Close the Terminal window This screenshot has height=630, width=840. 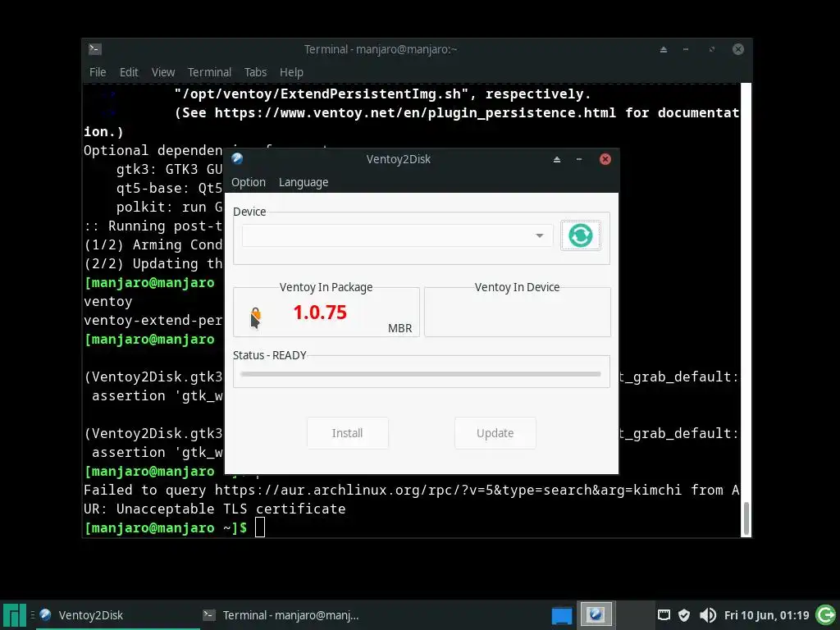pyautogui.click(x=738, y=49)
